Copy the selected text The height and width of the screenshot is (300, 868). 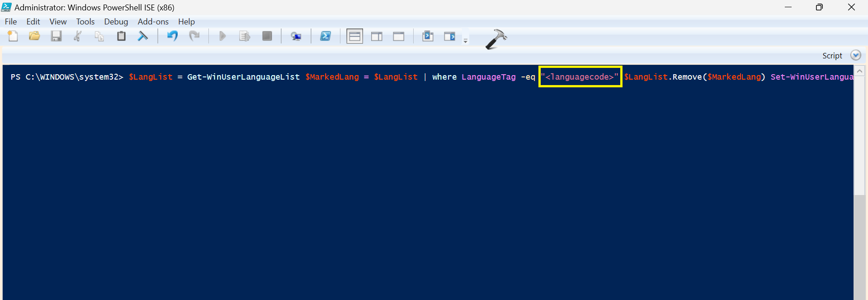click(99, 36)
